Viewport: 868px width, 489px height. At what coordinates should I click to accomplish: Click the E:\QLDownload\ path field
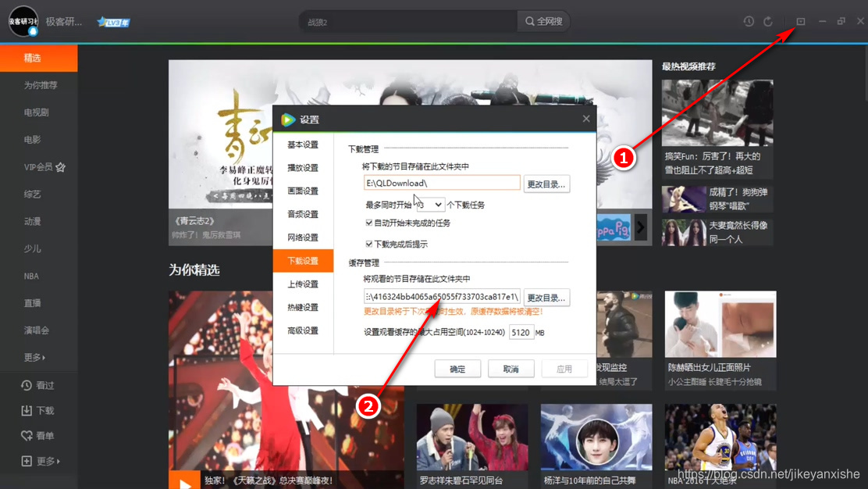(442, 184)
